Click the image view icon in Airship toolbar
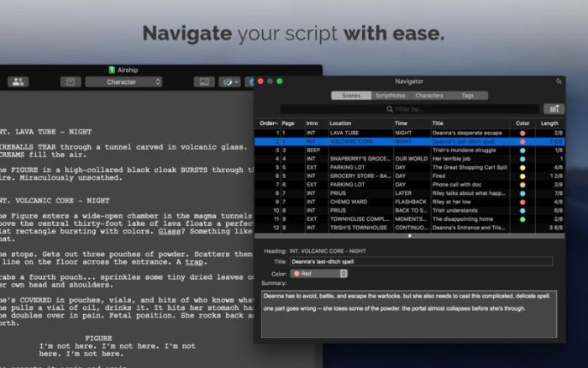The height and width of the screenshot is (368, 588). 204,81
